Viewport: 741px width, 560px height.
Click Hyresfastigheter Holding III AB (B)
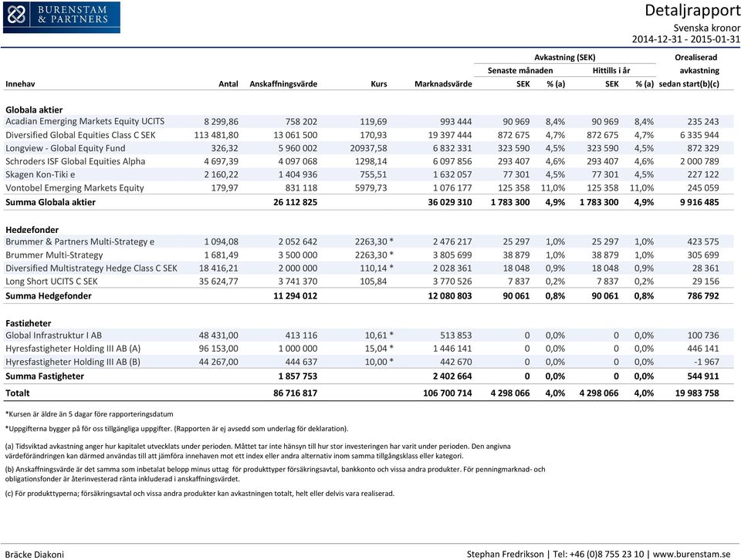(x=73, y=362)
